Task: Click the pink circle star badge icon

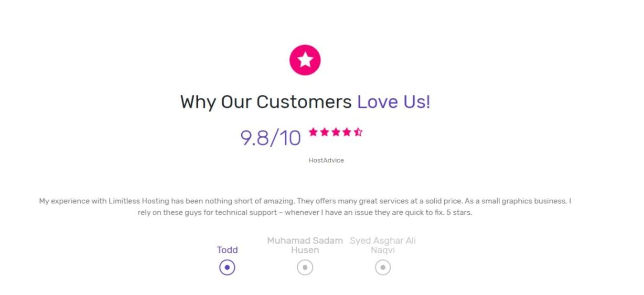Action: coord(305,60)
